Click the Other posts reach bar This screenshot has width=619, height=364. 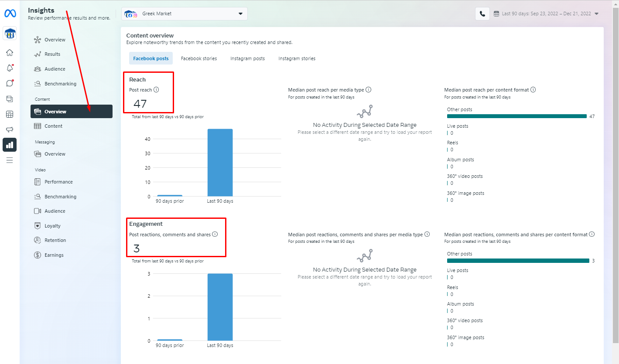coord(516,116)
